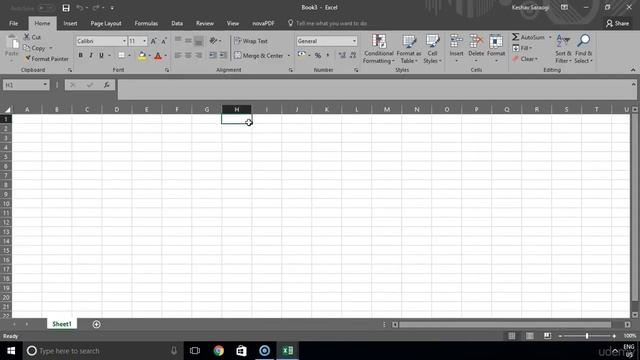Screen dimensions: 640x360
Task: Decrease indent icon
Action: coord(213,56)
